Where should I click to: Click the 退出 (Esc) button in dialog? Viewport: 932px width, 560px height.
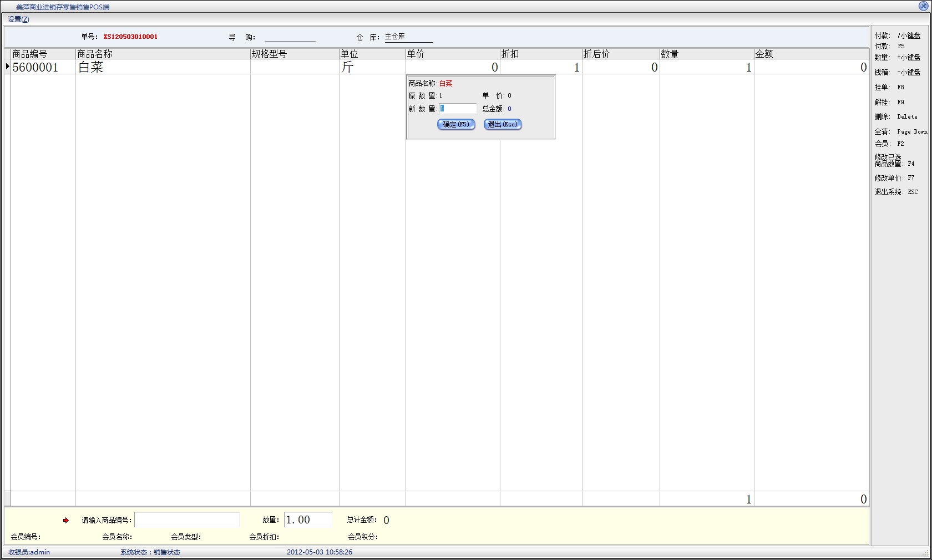[x=503, y=124]
